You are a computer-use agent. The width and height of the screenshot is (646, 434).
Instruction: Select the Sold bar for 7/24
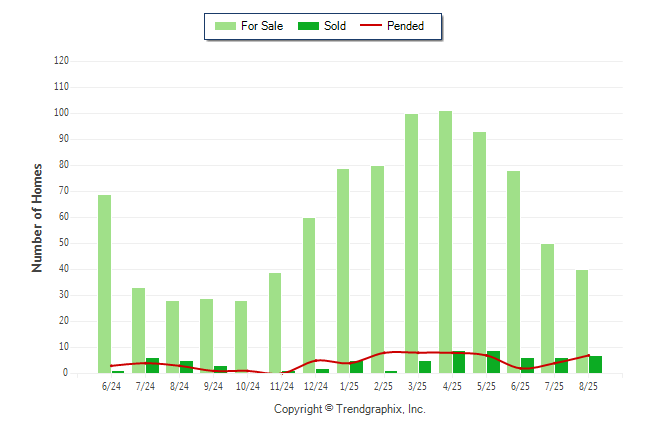click(x=152, y=365)
